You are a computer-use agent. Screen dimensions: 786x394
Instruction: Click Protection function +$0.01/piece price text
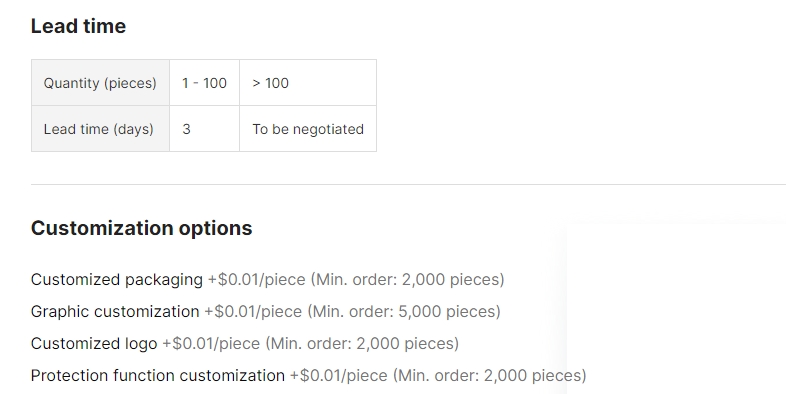pyautogui.click(x=339, y=376)
